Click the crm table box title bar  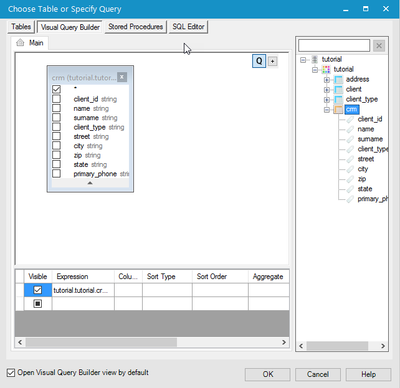(x=84, y=77)
